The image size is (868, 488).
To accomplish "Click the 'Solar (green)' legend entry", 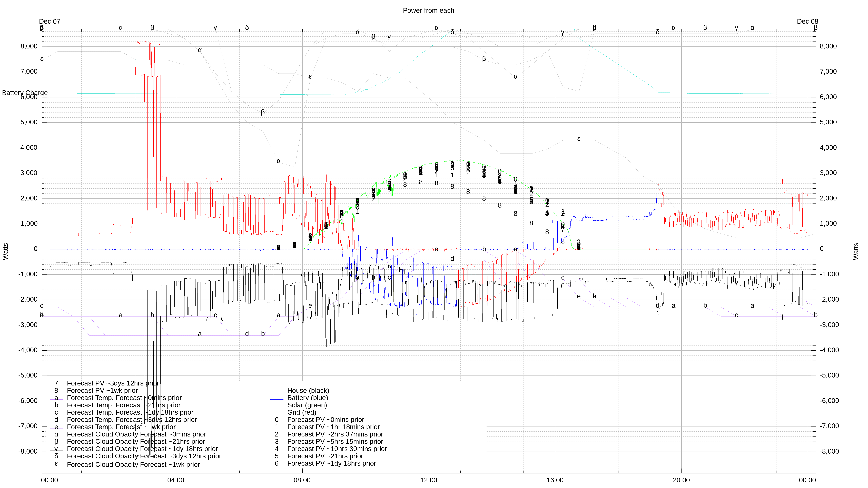I will 307,405.
